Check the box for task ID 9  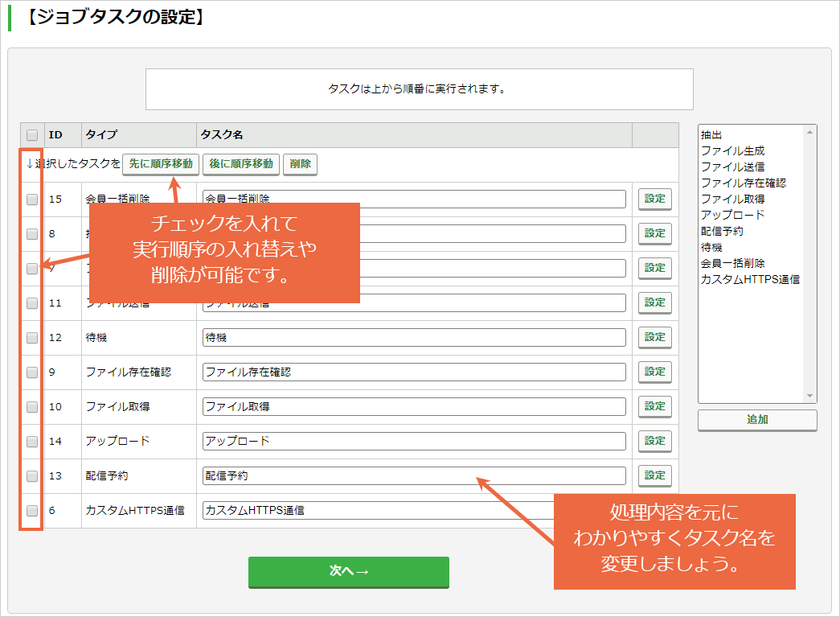[x=32, y=372]
